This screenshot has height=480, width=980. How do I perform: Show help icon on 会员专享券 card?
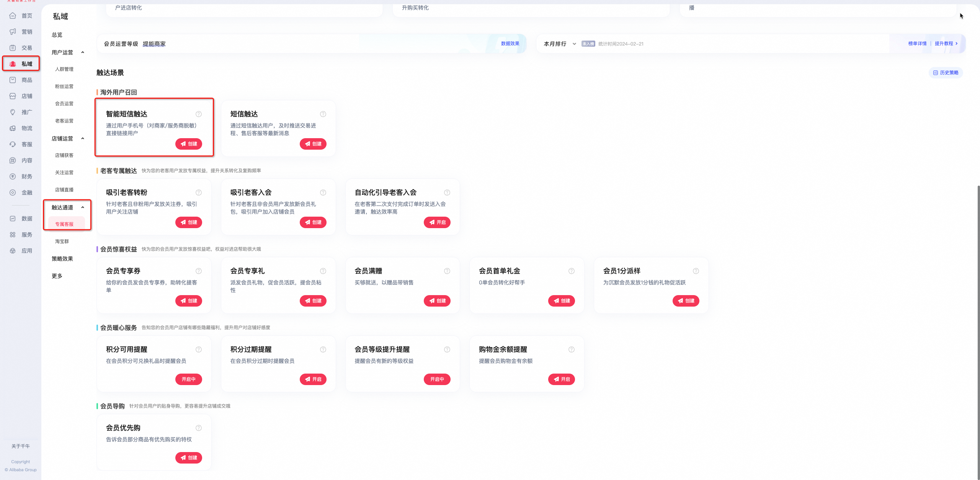coord(199,271)
